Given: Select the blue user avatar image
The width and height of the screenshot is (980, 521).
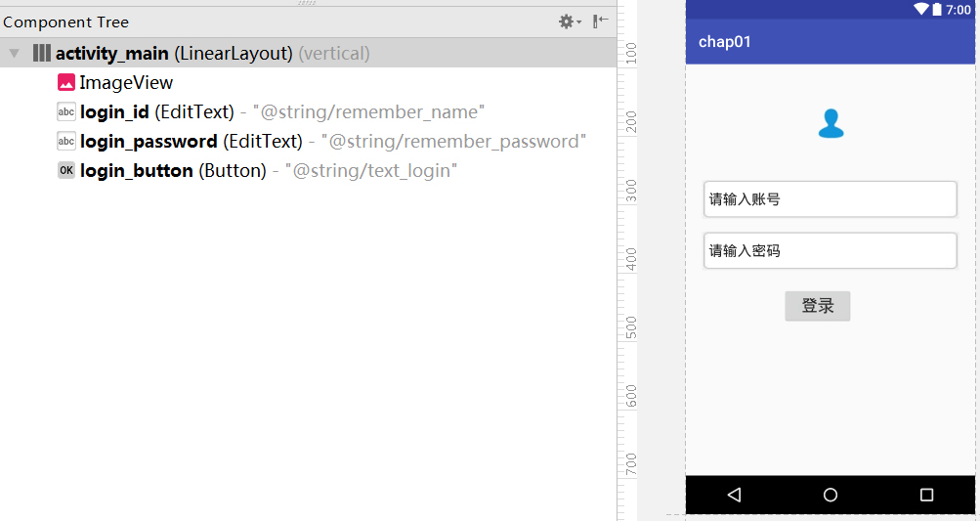Looking at the screenshot, I should tap(831, 123).
